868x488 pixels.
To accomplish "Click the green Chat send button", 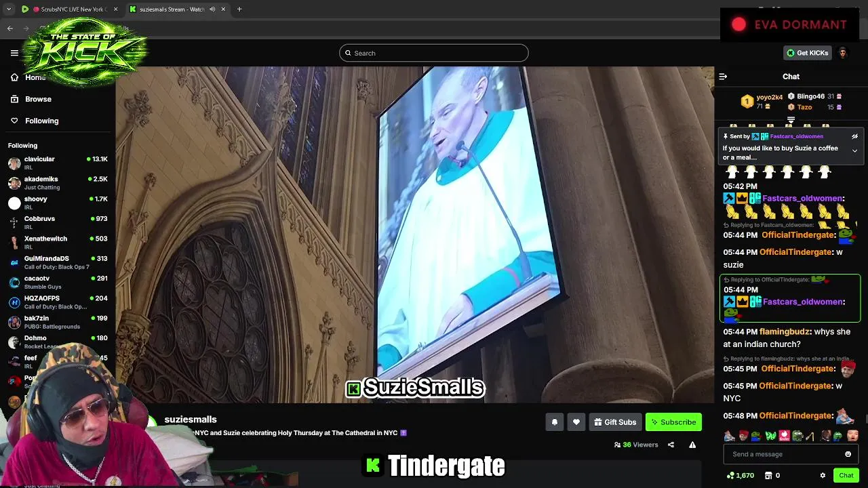I will point(846,475).
